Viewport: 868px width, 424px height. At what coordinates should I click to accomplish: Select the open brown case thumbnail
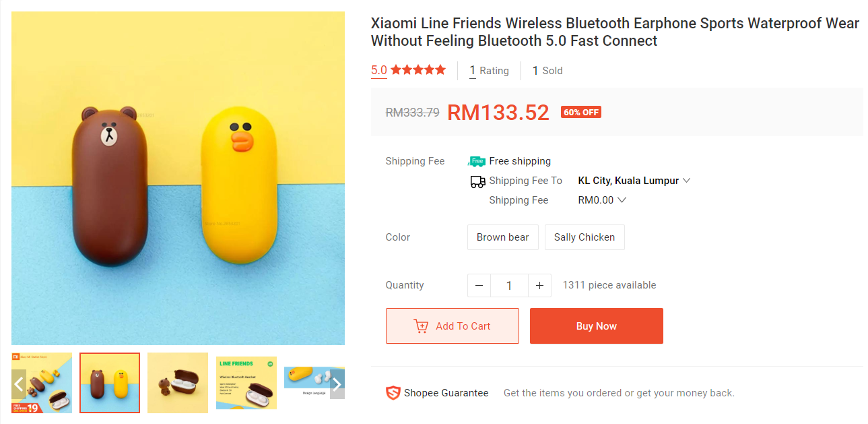point(178,382)
